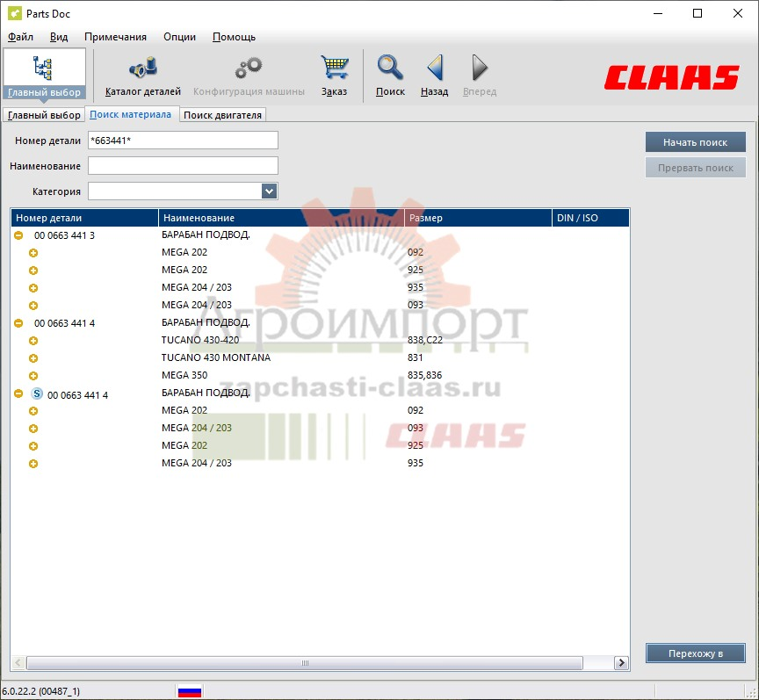Collapse the S-marked 00 0663 441 4 group
This screenshot has height=700, width=759.
[18, 393]
